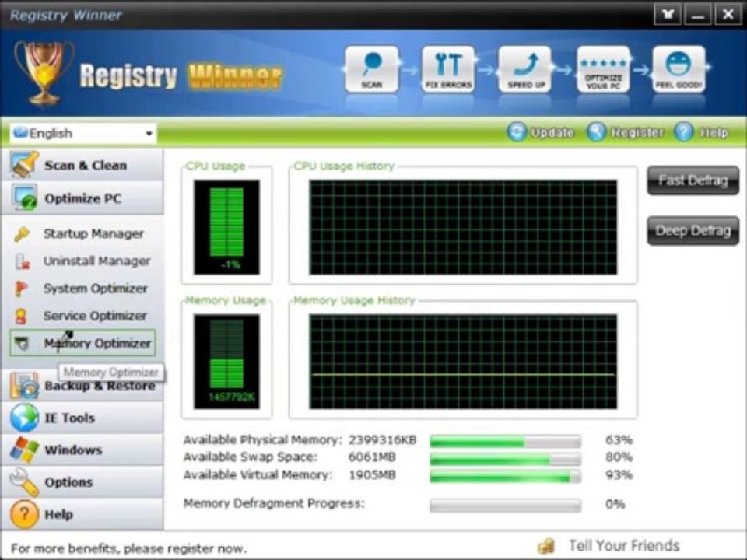Screen dimensions: 747x560
Task: Open the Windows section
Action: 82,450
